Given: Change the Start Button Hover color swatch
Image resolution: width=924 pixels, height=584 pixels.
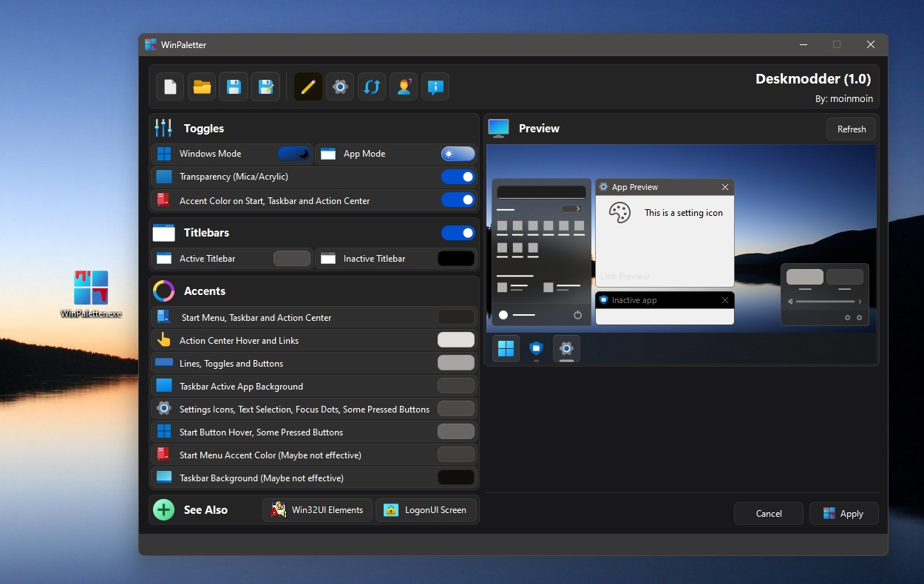Looking at the screenshot, I should (x=456, y=432).
